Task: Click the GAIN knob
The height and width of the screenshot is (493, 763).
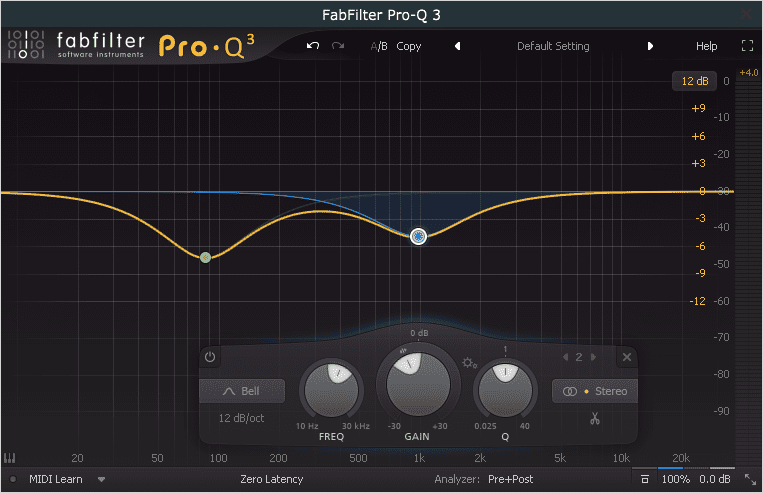Action: [x=413, y=385]
